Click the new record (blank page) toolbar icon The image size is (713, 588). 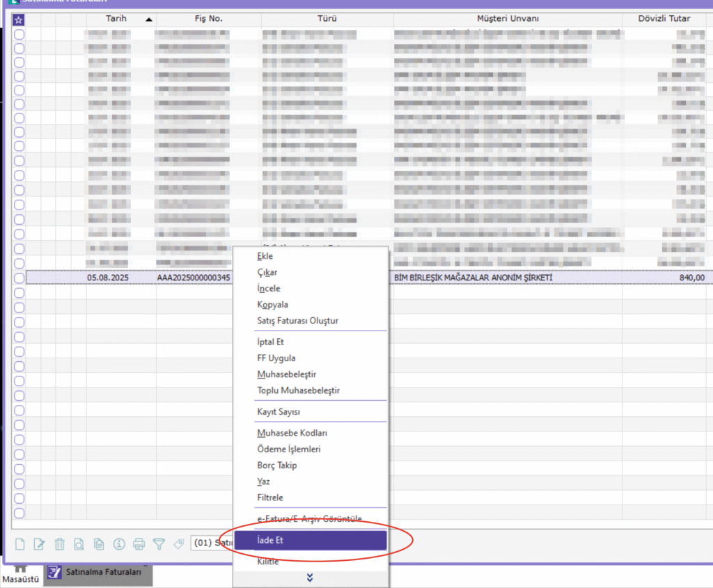(20, 543)
